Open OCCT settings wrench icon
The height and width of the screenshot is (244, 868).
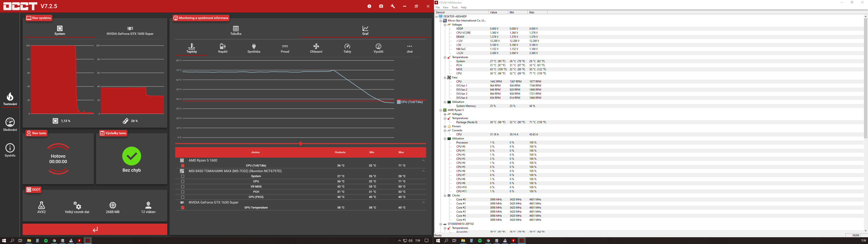393,6
